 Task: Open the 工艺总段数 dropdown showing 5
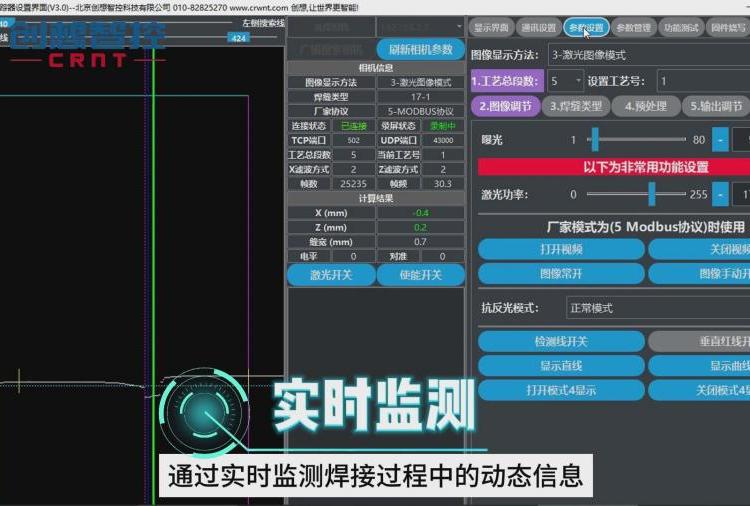tap(565, 81)
